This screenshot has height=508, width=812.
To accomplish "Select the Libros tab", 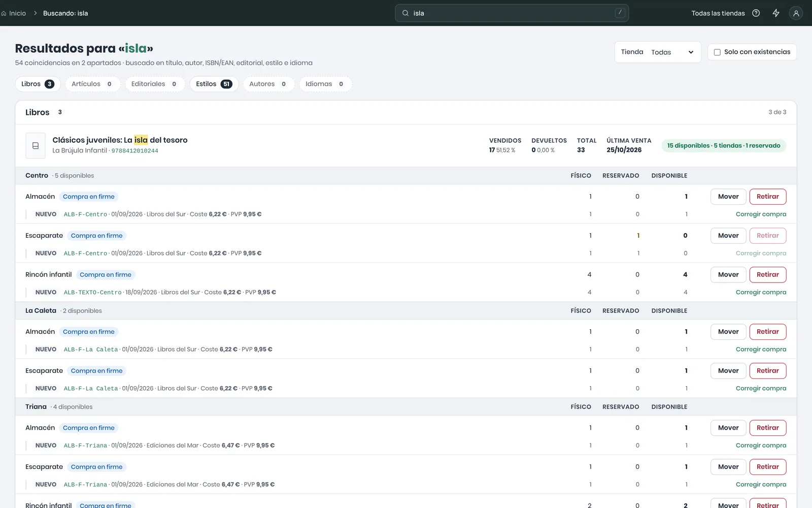I will click(x=38, y=84).
